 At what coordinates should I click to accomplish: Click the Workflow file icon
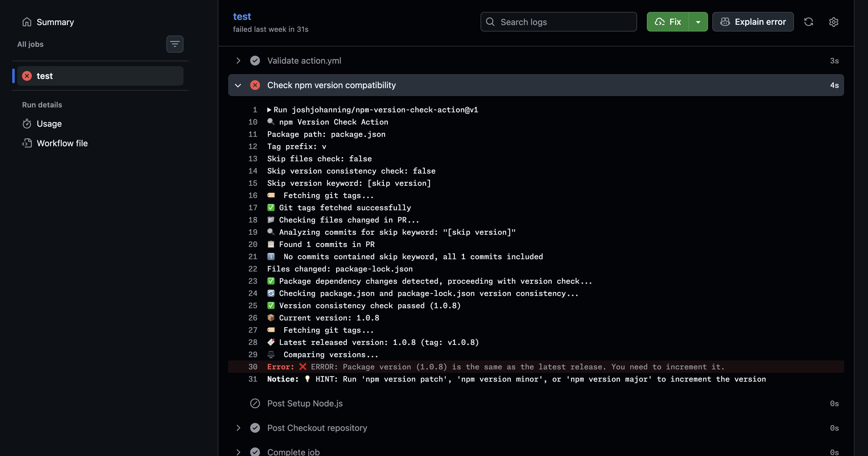(27, 143)
